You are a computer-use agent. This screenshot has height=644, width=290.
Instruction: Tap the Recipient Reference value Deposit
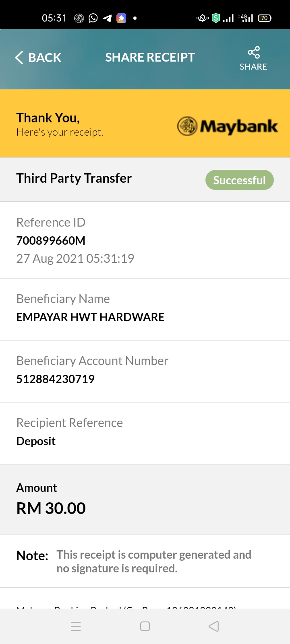click(36, 442)
